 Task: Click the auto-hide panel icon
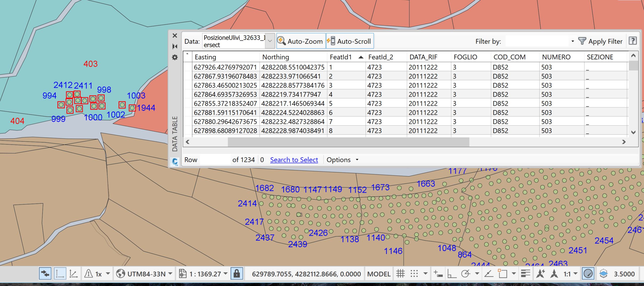click(175, 46)
